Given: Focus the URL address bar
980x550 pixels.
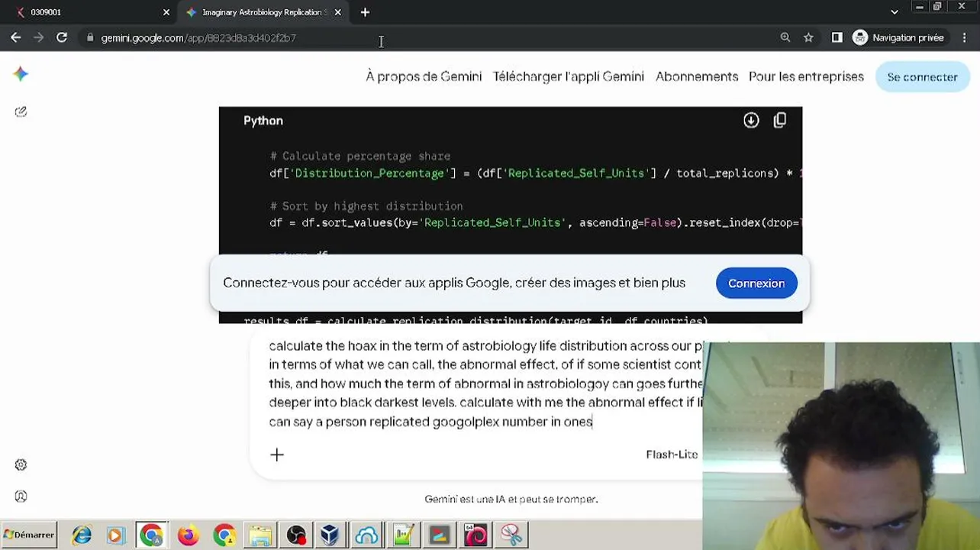Looking at the screenshot, I should click(427, 37).
